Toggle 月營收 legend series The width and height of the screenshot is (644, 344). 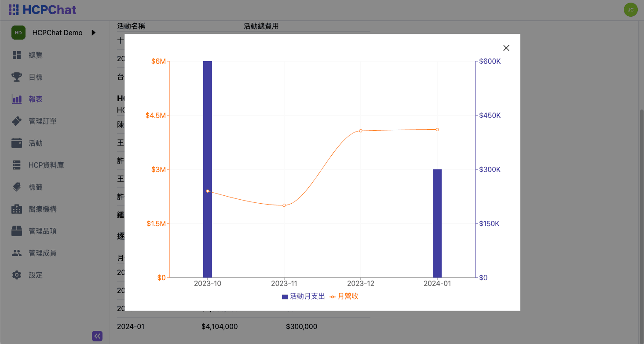[344, 296]
